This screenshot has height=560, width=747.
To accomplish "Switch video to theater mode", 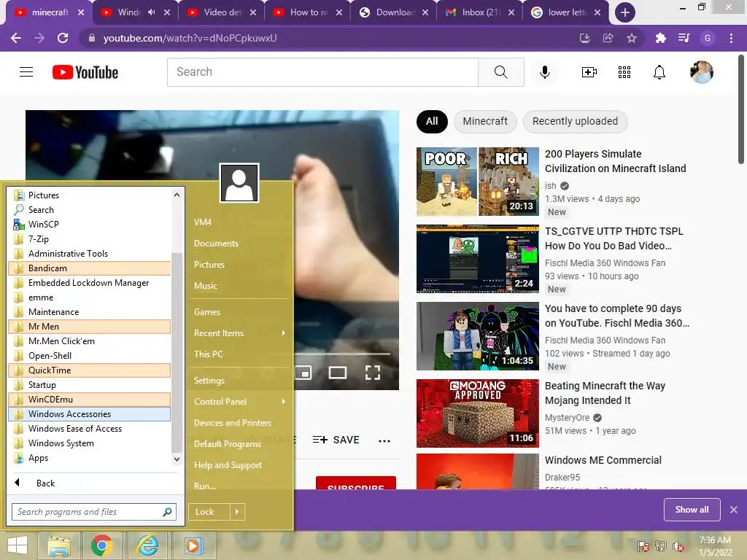I will (x=337, y=373).
